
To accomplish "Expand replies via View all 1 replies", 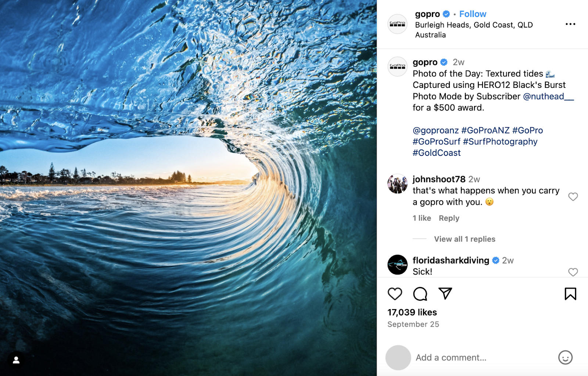I will [465, 239].
